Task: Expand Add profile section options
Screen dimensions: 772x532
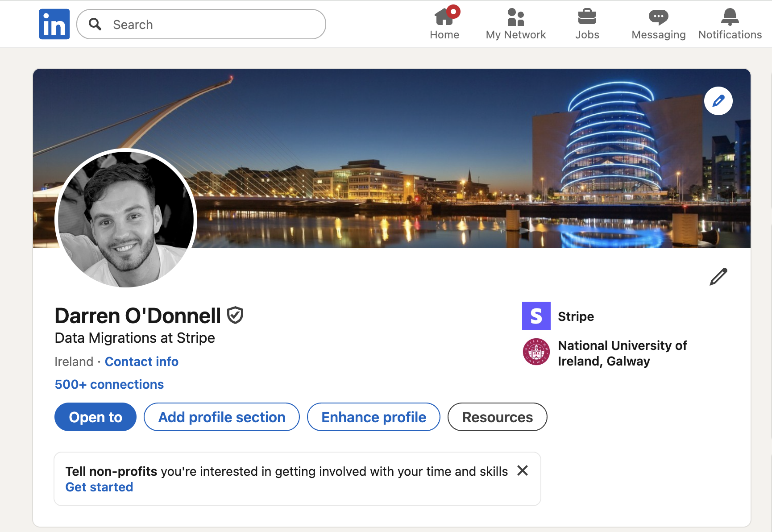Action: click(x=221, y=417)
